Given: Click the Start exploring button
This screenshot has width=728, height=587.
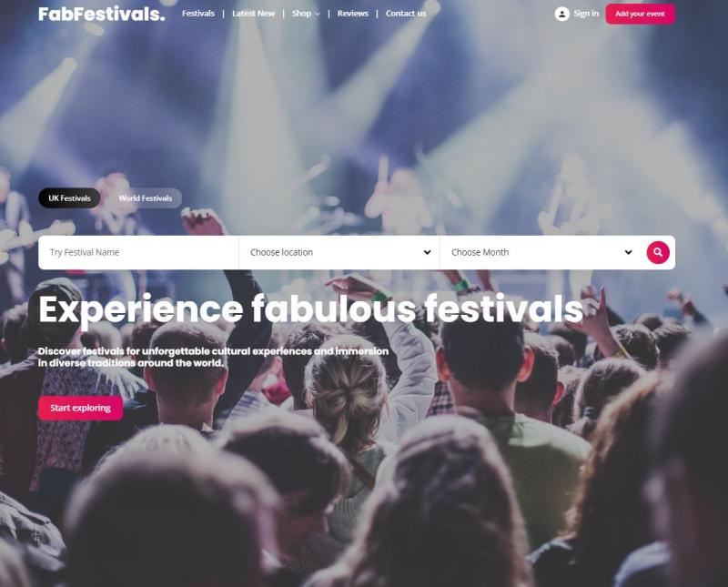Looking at the screenshot, I should click(x=80, y=408).
